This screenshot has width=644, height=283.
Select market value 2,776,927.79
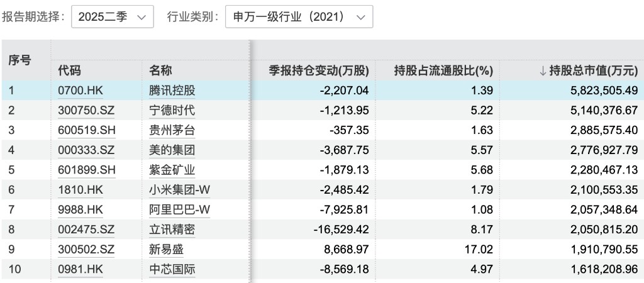pyautogui.click(x=604, y=150)
